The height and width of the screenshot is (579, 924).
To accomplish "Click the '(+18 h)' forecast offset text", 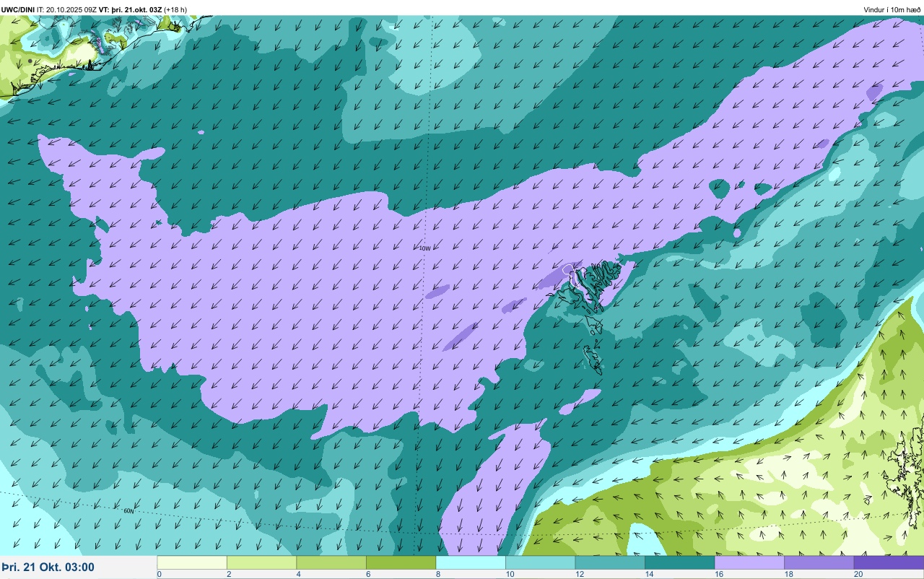I will tap(175, 9).
